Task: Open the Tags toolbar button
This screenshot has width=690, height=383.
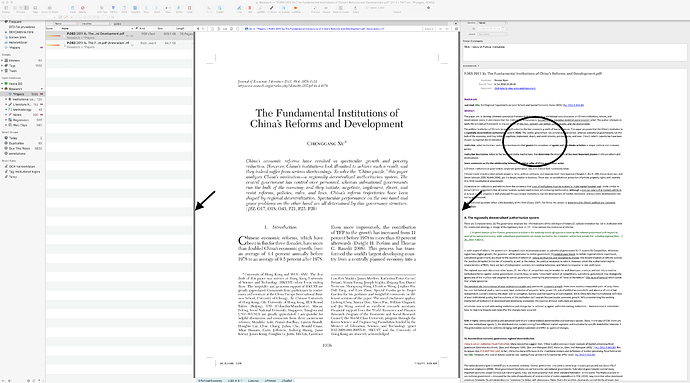Action: [x=35, y=8]
